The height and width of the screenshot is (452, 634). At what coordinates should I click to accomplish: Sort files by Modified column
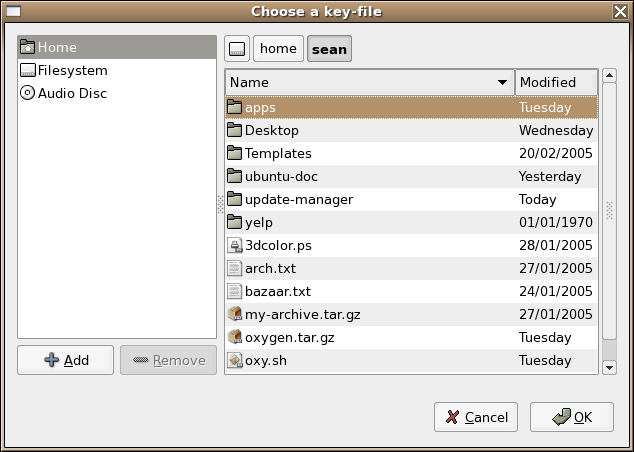pos(556,82)
